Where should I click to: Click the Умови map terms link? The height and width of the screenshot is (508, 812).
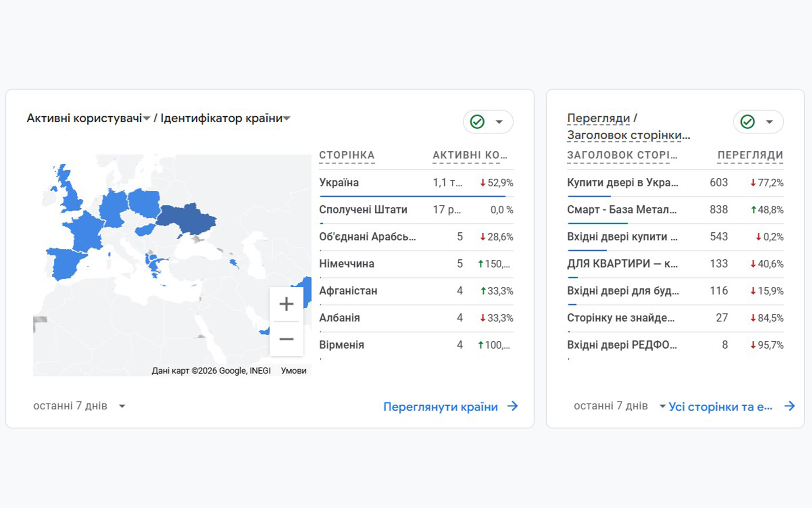click(293, 371)
